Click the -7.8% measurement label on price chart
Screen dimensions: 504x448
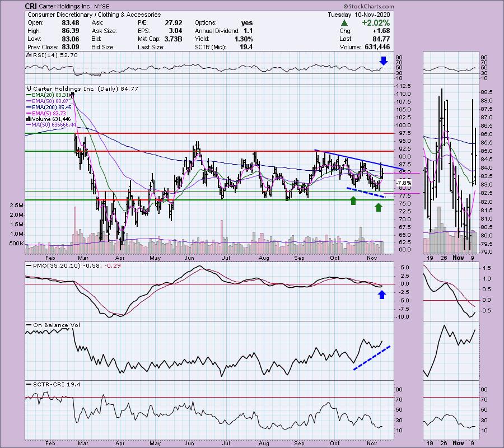[404, 183]
